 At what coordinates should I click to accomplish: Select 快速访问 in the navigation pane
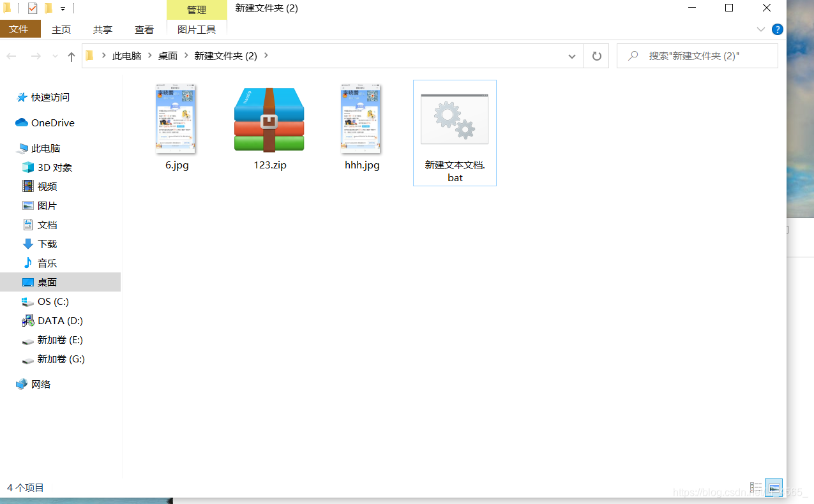50,97
